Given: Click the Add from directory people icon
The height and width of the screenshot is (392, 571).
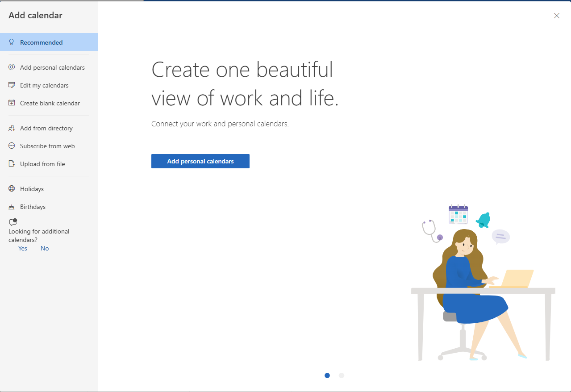Looking at the screenshot, I should click(11, 128).
